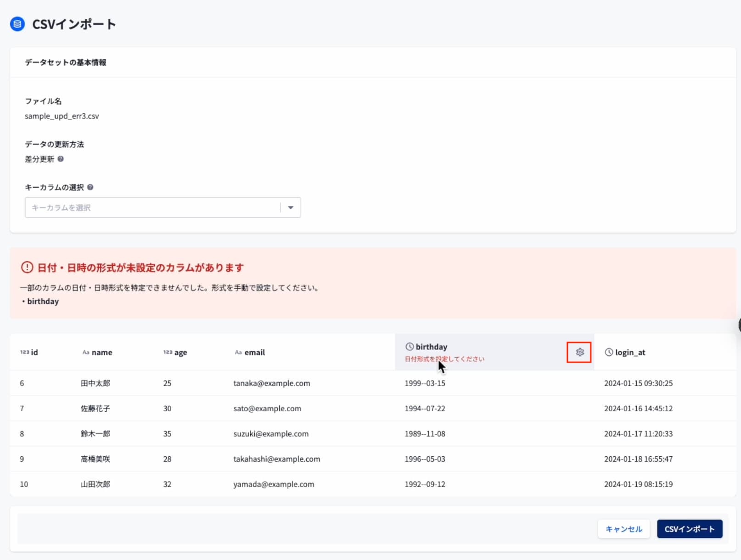Click clock type icon on login_at column
The height and width of the screenshot is (560, 741).
(x=609, y=352)
